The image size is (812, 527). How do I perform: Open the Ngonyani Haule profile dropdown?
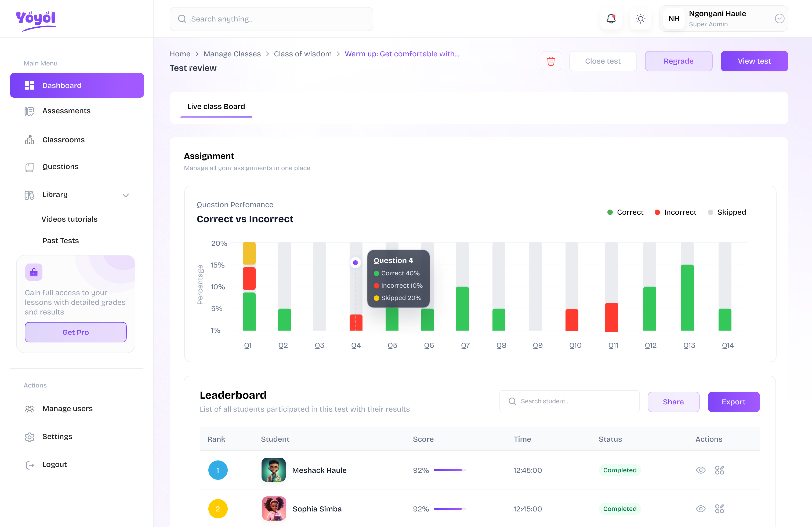pos(779,19)
